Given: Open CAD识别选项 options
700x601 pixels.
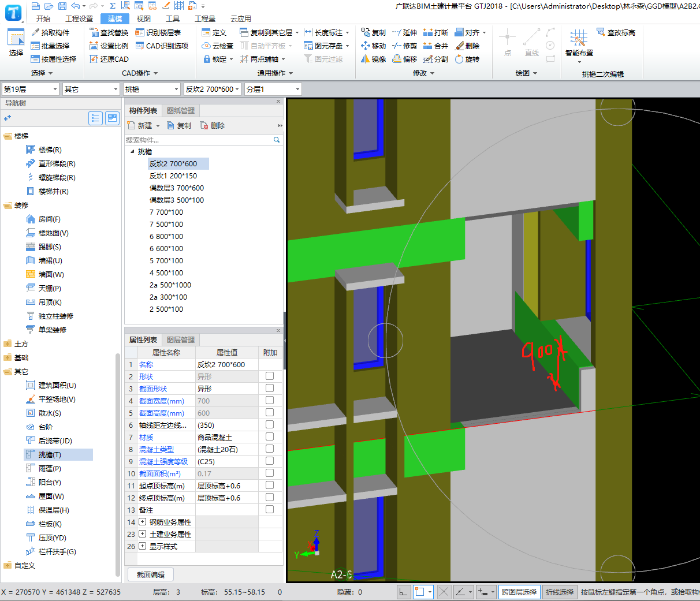Looking at the screenshot, I should click(162, 46).
